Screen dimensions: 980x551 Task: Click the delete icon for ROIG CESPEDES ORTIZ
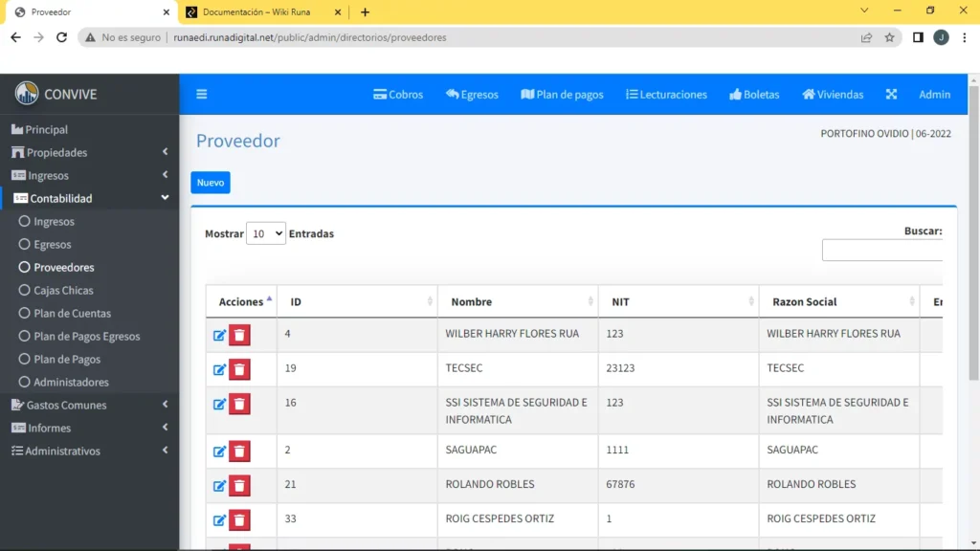240,520
